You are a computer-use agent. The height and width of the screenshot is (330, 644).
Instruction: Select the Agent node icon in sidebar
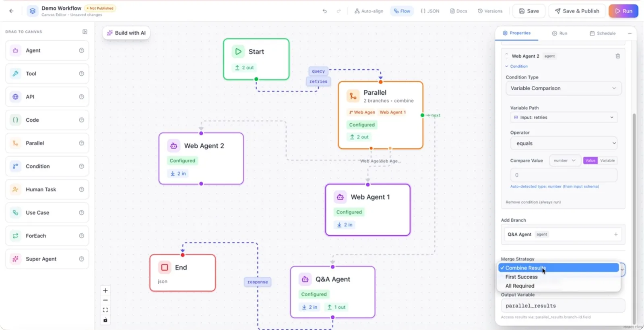pyautogui.click(x=15, y=50)
